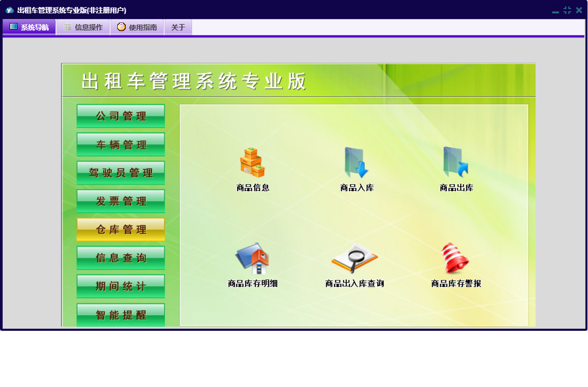Switch to the 系统导航 tab
The height and width of the screenshot is (387, 588).
point(29,27)
